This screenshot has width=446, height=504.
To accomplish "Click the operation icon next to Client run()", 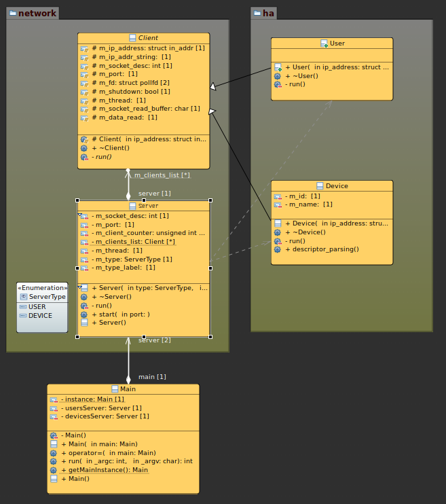I will click(x=84, y=157).
